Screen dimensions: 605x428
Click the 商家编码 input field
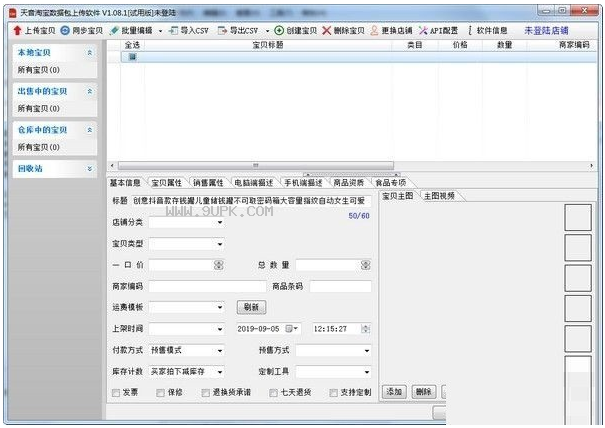click(x=207, y=286)
